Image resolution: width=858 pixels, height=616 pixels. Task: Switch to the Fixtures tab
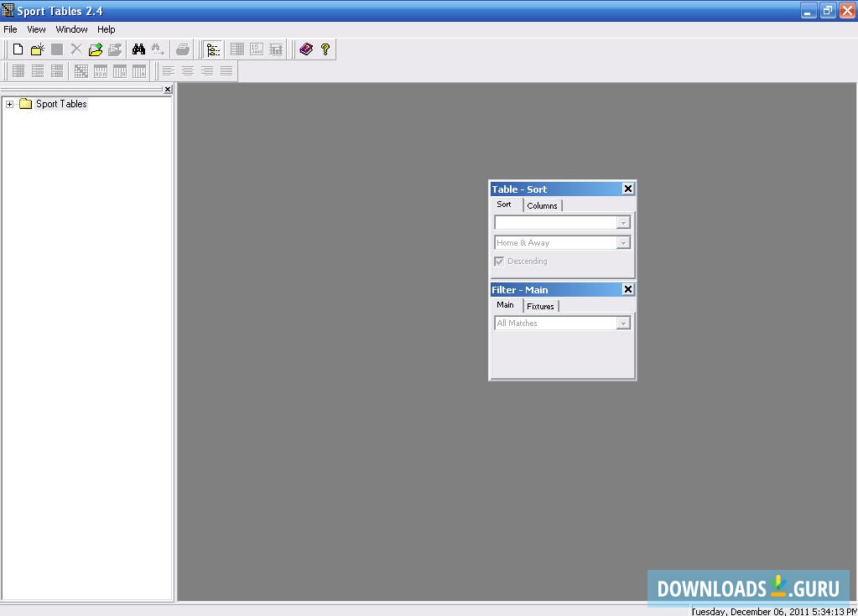541,306
